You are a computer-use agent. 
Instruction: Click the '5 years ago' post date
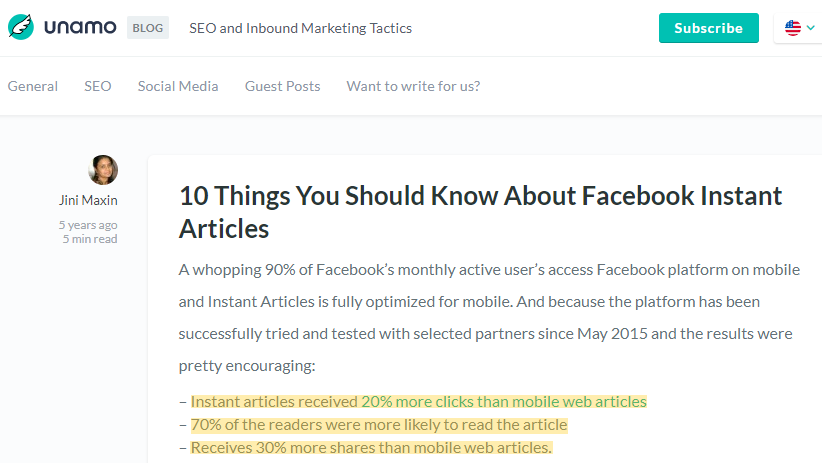point(88,225)
